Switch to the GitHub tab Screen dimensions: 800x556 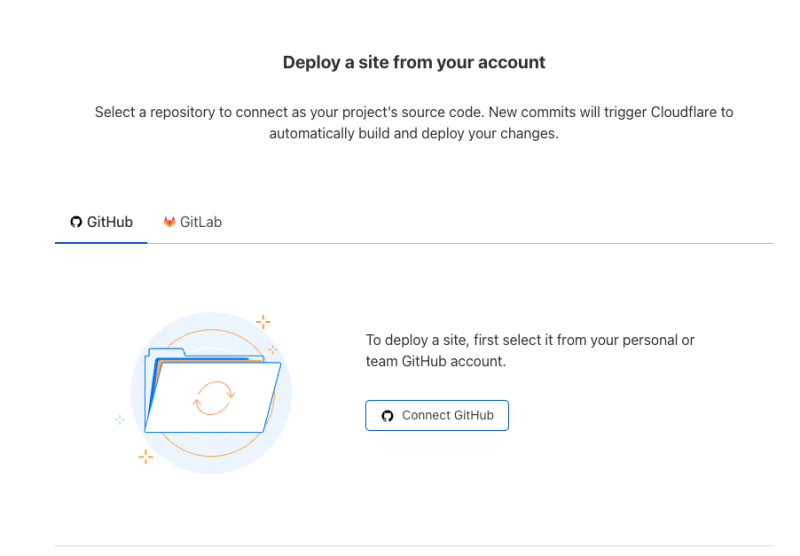coord(101,222)
